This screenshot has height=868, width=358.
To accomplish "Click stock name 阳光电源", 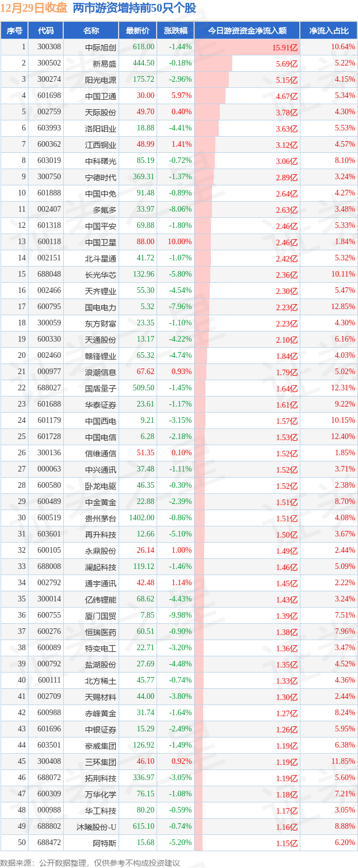I will click(x=101, y=80).
